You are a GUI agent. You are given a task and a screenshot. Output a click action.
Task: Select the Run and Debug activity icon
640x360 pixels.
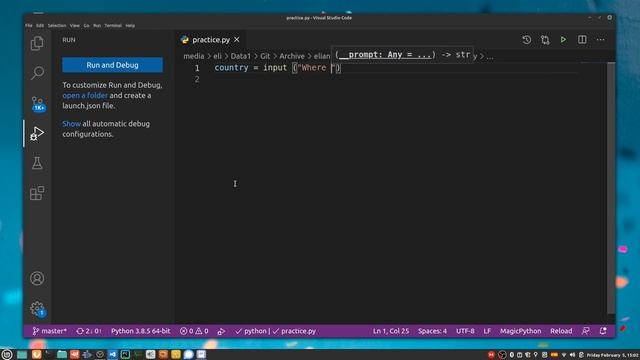37,133
